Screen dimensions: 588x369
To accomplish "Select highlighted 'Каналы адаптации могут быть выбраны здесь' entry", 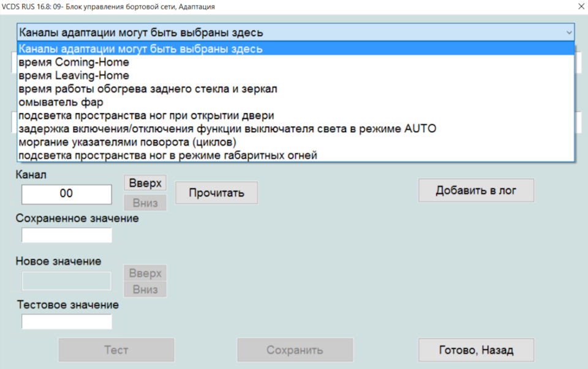I will click(x=295, y=49).
